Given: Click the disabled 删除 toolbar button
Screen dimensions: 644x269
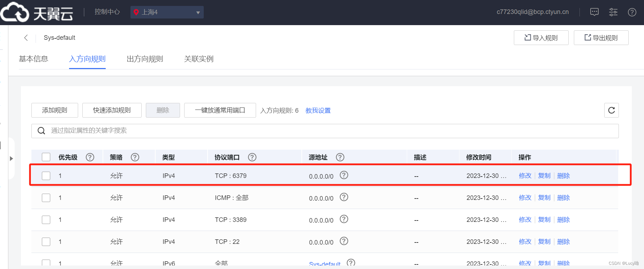Looking at the screenshot, I should click(163, 110).
